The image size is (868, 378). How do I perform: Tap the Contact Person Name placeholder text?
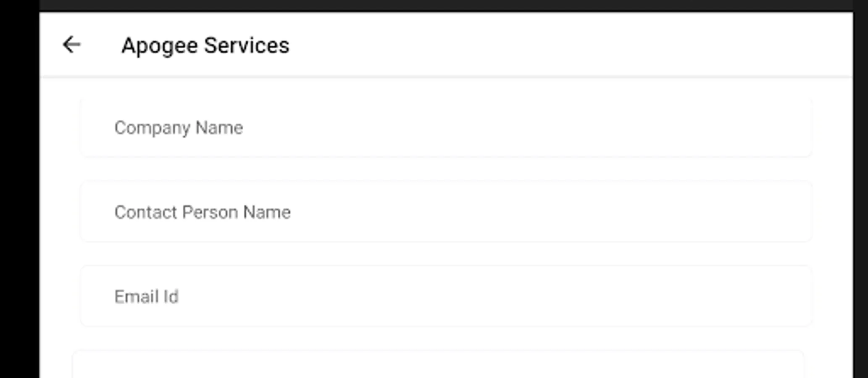pos(202,212)
